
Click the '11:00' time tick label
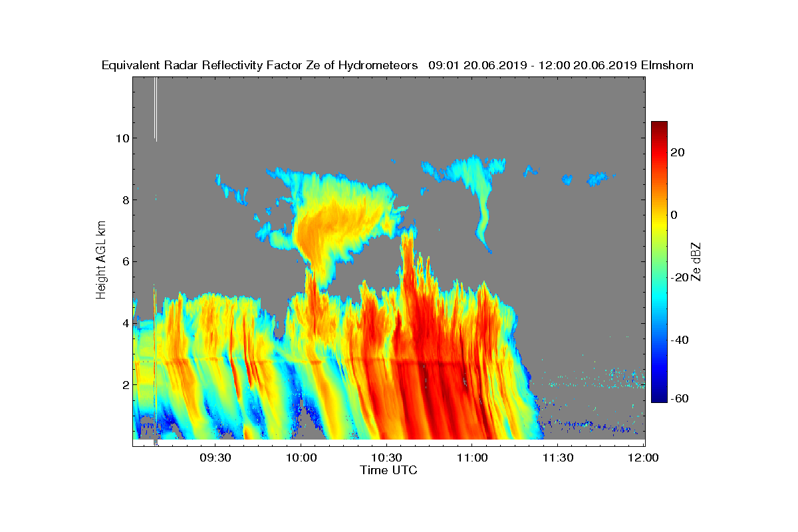(472, 458)
